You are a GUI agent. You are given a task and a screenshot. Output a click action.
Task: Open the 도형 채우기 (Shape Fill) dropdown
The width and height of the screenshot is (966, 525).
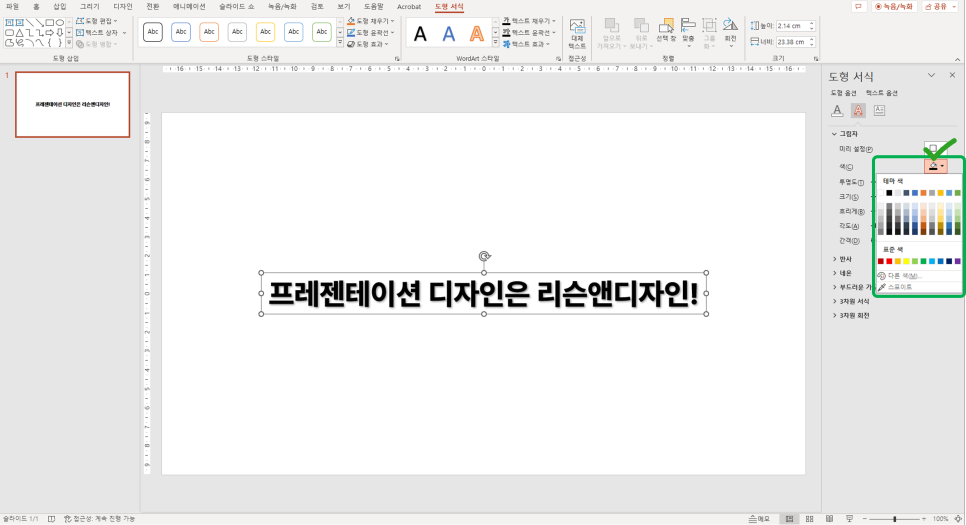pyautogui.click(x=370, y=21)
